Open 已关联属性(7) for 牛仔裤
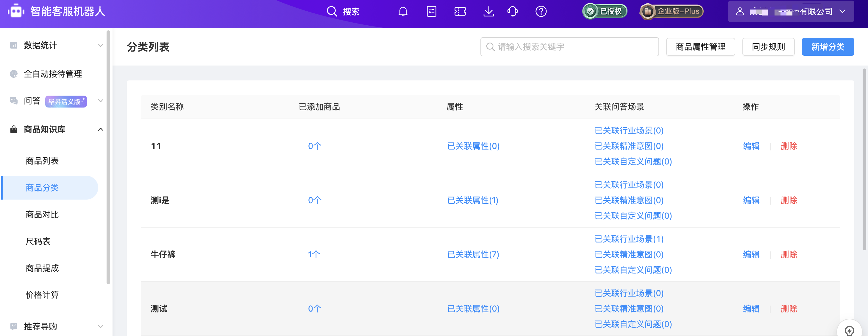 473,254
